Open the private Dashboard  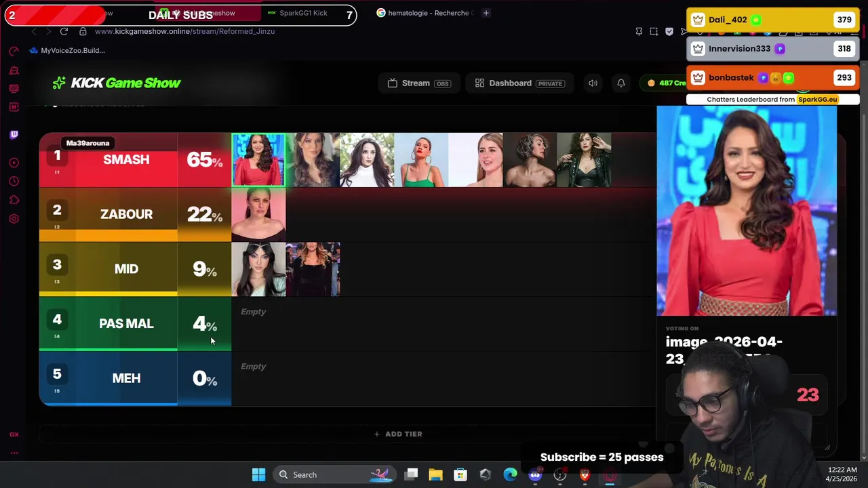click(519, 83)
